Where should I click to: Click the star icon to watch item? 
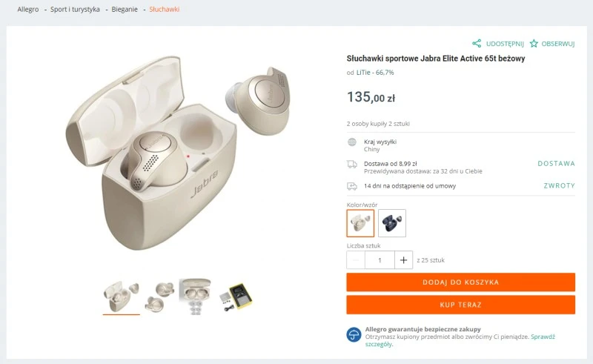point(534,44)
